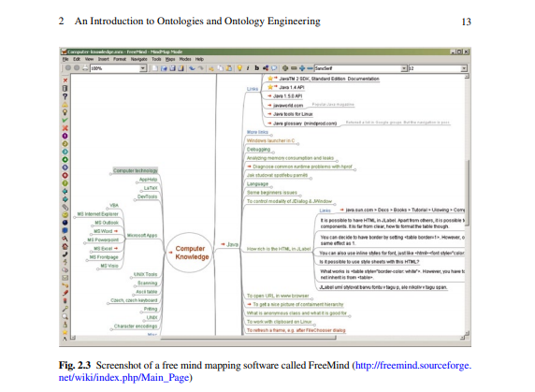Open the SansSerif font dropdown
The image size is (535, 392).
(404, 68)
